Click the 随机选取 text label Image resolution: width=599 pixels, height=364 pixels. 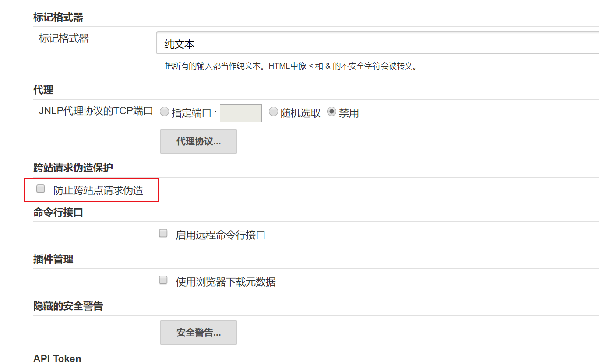pos(300,113)
